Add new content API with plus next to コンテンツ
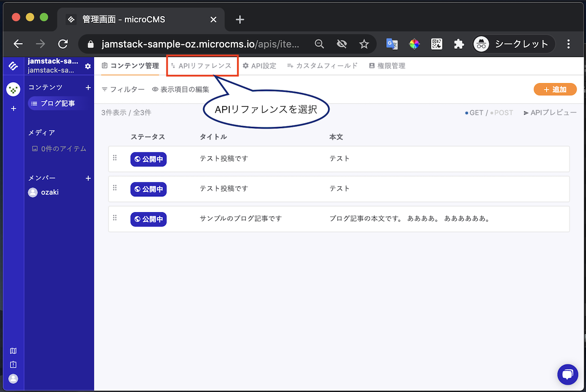This screenshot has height=392, width=586. [x=88, y=88]
